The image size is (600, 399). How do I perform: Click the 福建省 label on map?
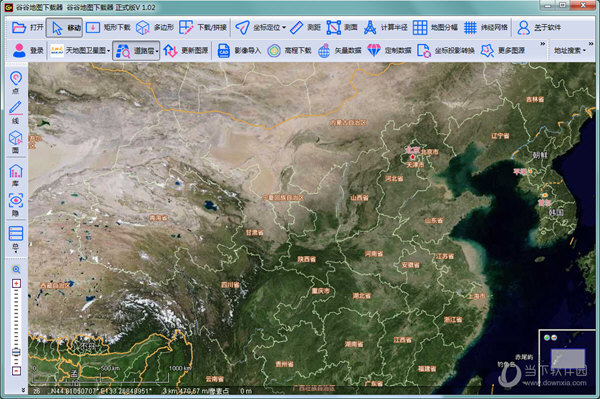427,369
